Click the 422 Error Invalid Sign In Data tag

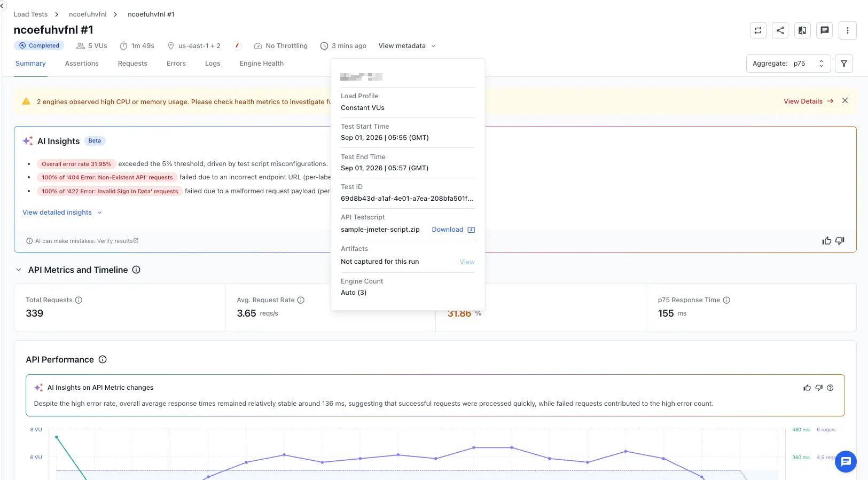pyautogui.click(x=110, y=191)
